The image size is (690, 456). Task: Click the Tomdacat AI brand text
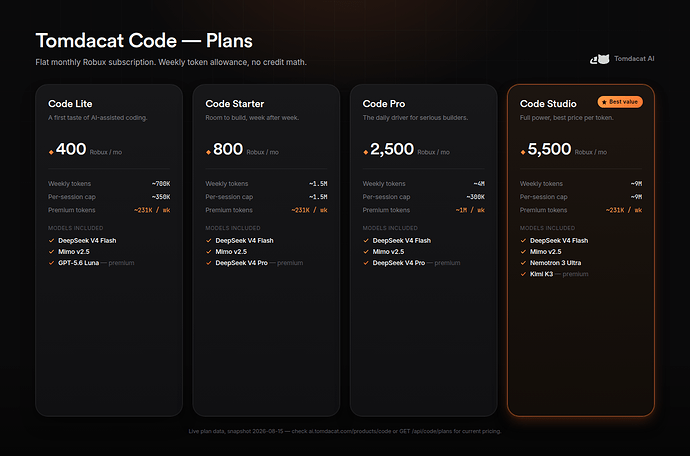tap(634, 59)
